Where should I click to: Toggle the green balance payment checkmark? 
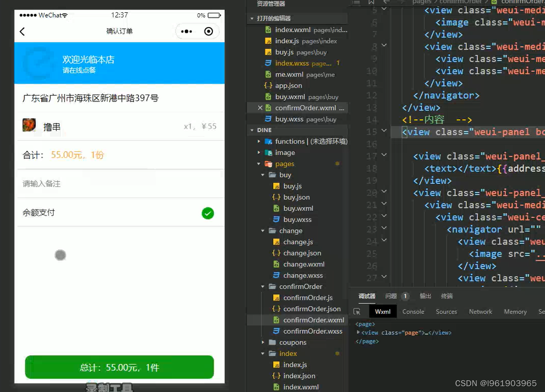[x=208, y=213]
